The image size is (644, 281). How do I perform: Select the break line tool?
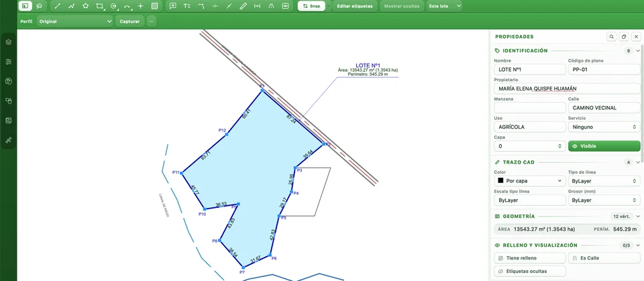click(215, 6)
